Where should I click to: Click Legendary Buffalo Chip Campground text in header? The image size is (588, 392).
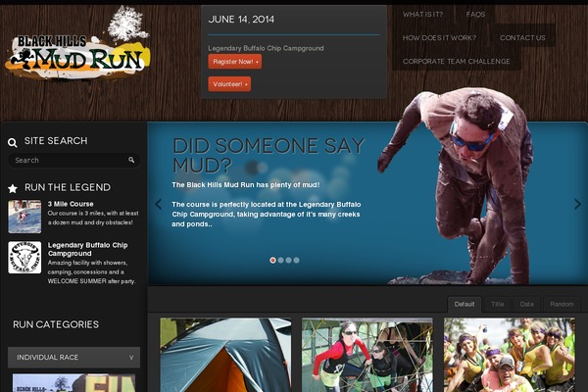click(x=266, y=48)
